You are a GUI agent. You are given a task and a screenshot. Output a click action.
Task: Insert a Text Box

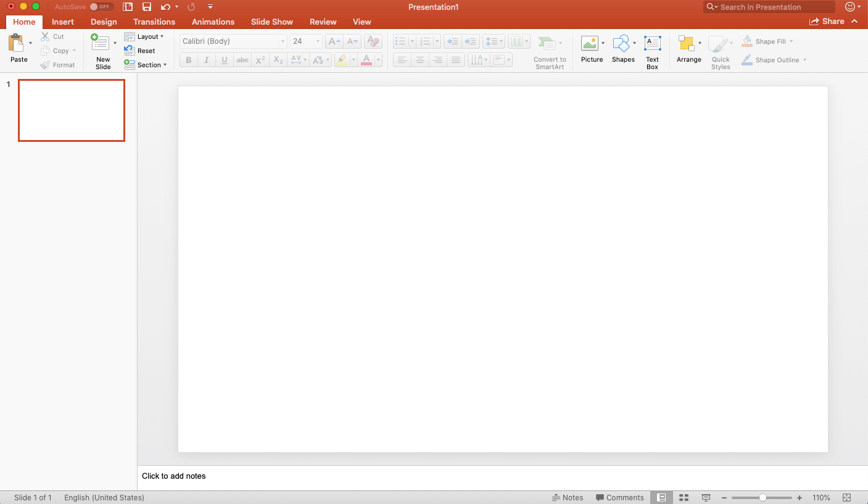pos(652,43)
